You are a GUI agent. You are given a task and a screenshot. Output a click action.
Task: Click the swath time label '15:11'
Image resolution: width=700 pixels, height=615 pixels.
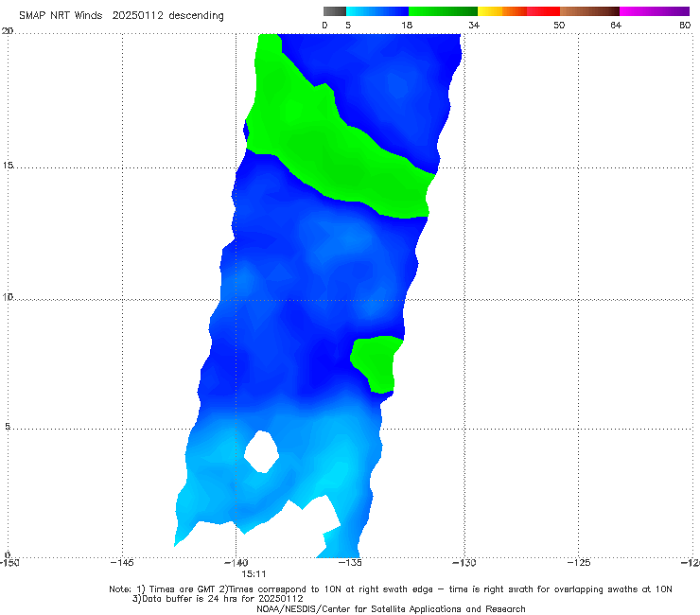click(x=254, y=574)
